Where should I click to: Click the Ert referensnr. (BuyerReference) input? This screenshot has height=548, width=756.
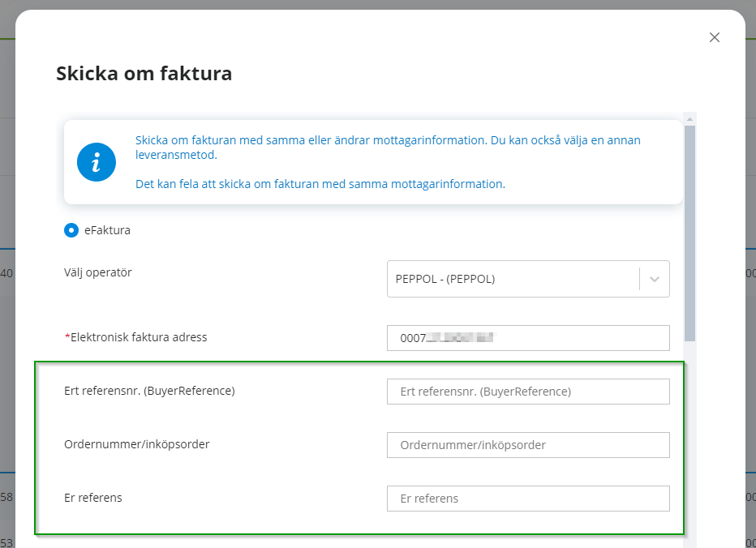point(528,392)
